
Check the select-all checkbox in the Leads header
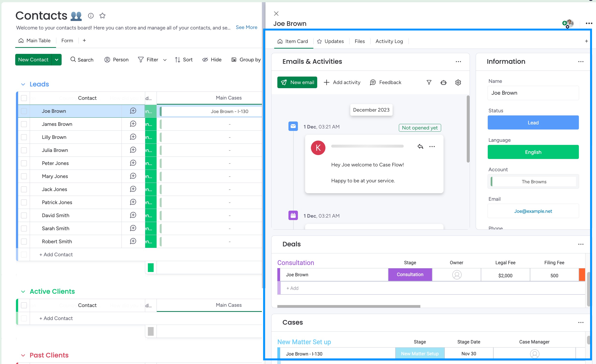24,98
